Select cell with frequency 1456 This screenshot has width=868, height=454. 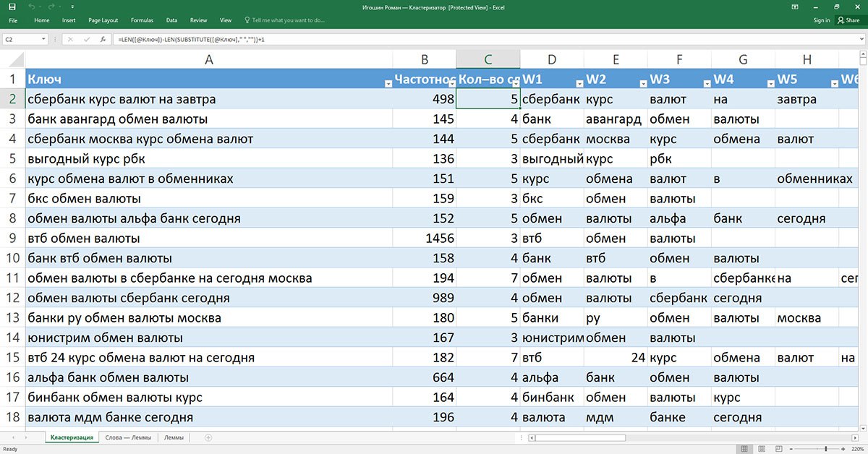click(425, 238)
